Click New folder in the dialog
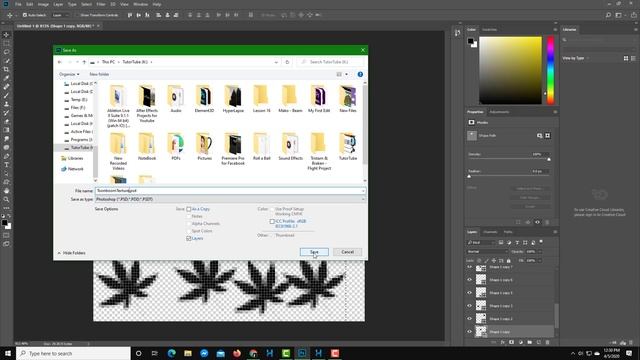640x360 pixels. [99, 74]
